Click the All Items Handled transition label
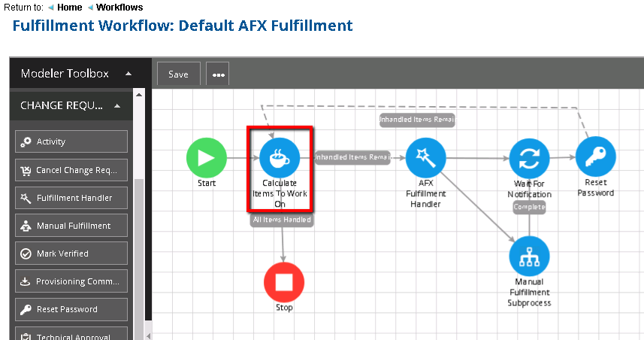 click(282, 220)
